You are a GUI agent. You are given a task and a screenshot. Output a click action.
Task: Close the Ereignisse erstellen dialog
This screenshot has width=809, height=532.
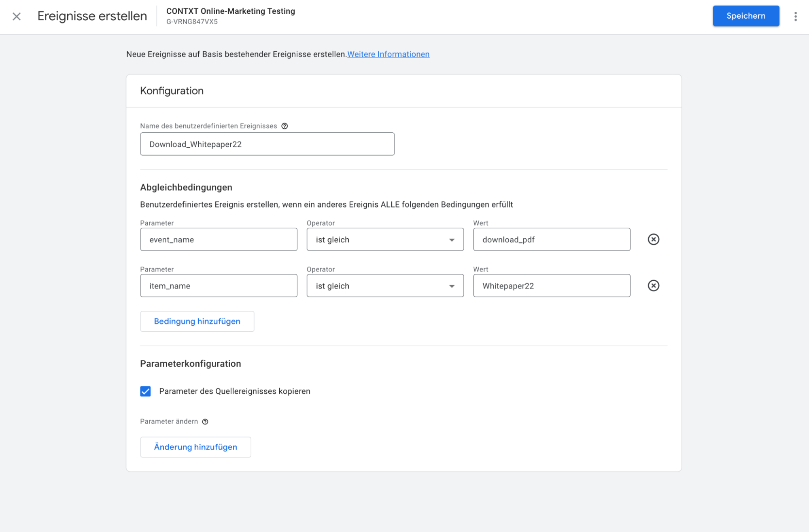point(17,16)
